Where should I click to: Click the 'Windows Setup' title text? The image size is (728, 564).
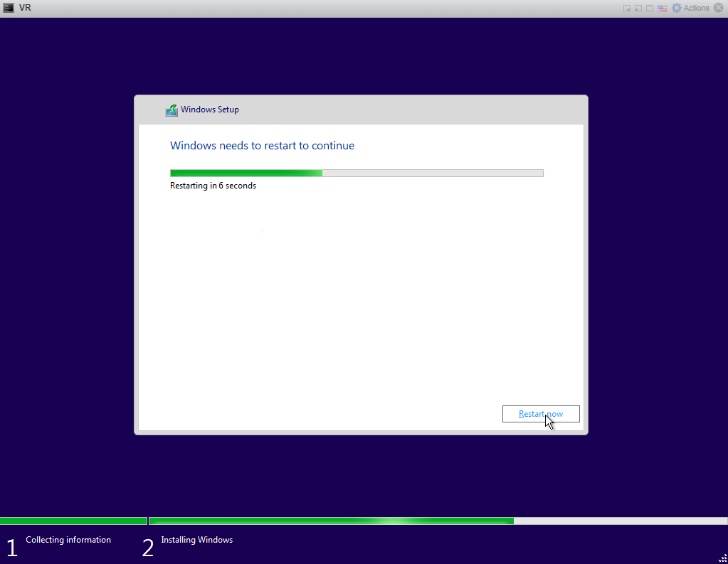(210, 110)
